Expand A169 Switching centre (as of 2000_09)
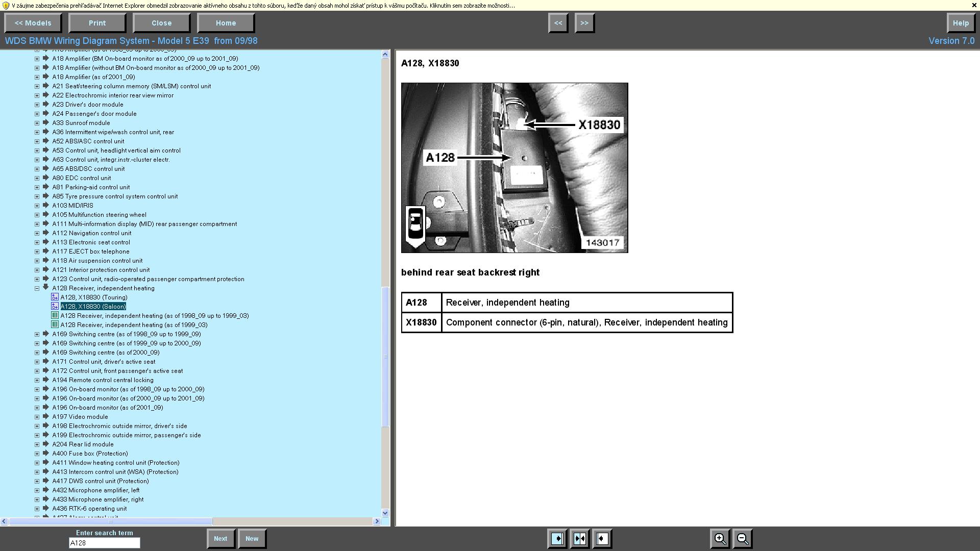 tap(37, 353)
